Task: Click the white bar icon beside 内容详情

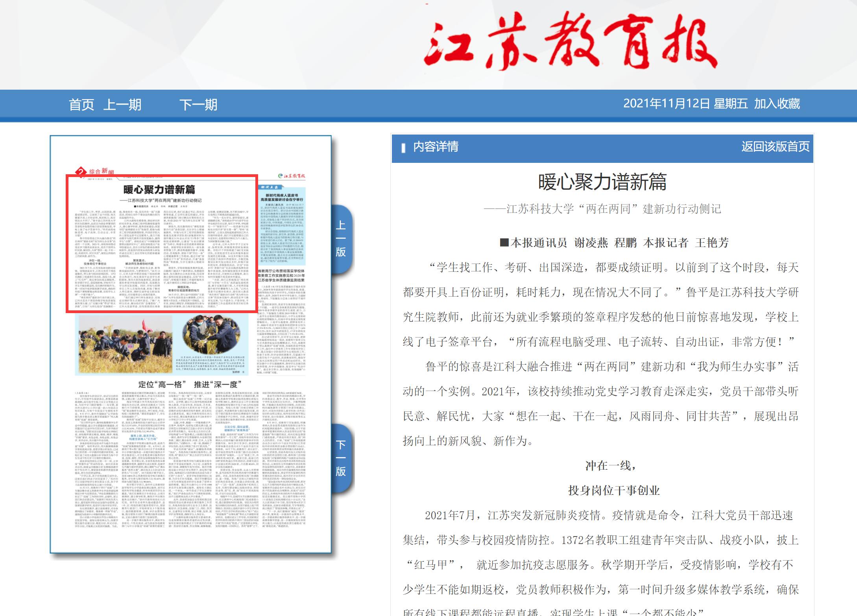Action: click(403, 148)
